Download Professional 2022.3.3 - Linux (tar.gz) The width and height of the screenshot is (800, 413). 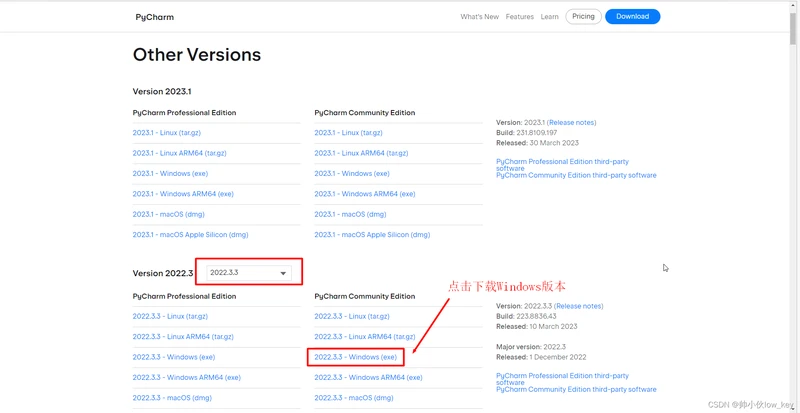coord(170,317)
